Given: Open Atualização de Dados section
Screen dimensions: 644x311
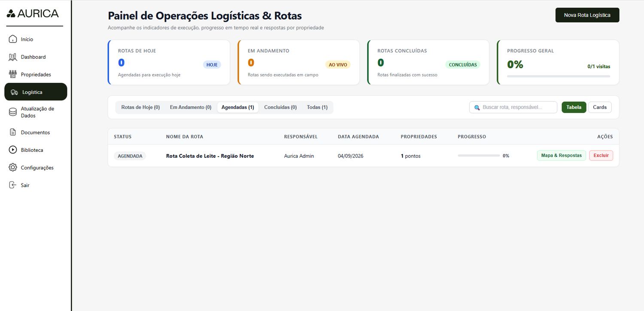Looking at the screenshot, I should point(36,112).
